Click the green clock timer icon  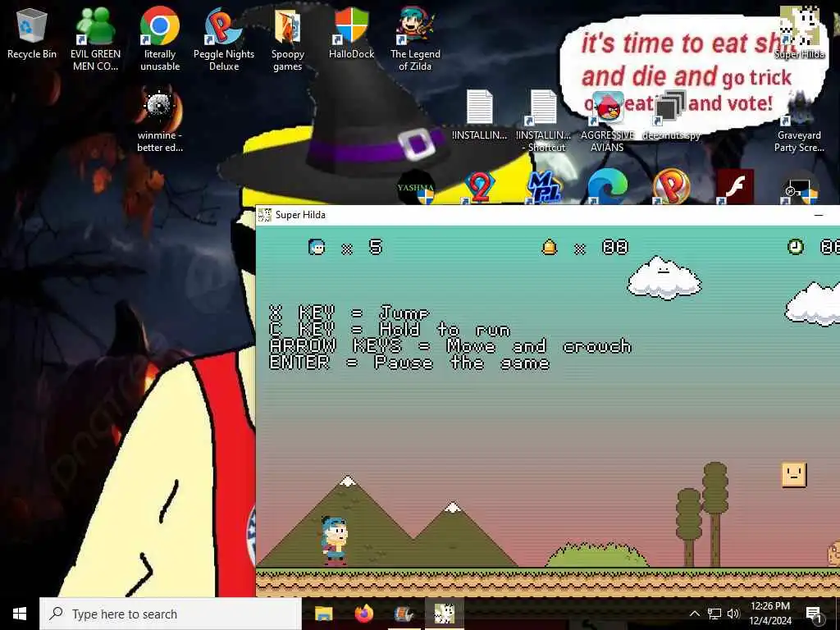796,246
